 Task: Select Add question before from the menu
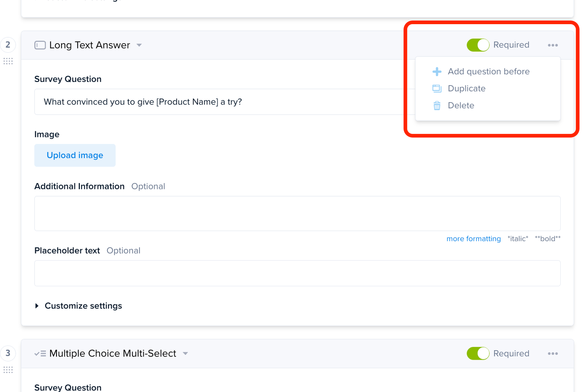point(489,71)
